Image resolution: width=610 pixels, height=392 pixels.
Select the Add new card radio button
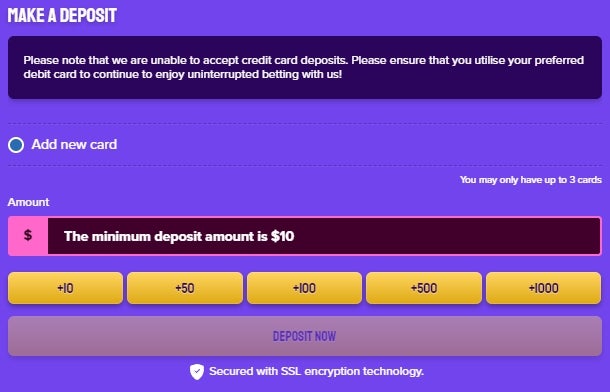16,145
